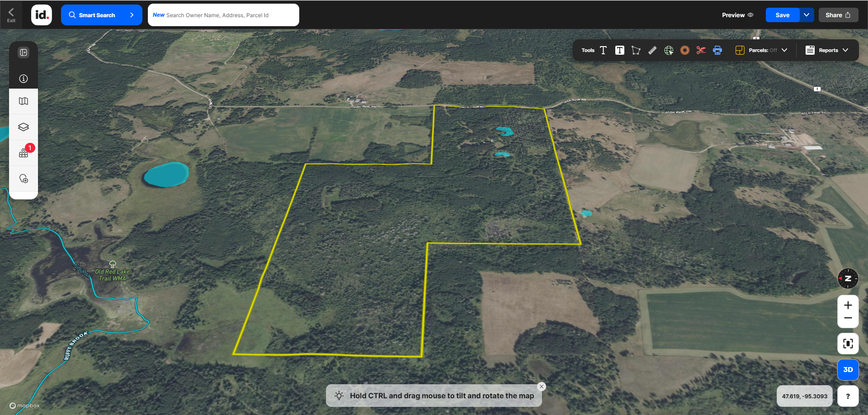Dismiss the CTRL drag tip
Image resolution: width=868 pixels, height=415 pixels.
click(542, 387)
